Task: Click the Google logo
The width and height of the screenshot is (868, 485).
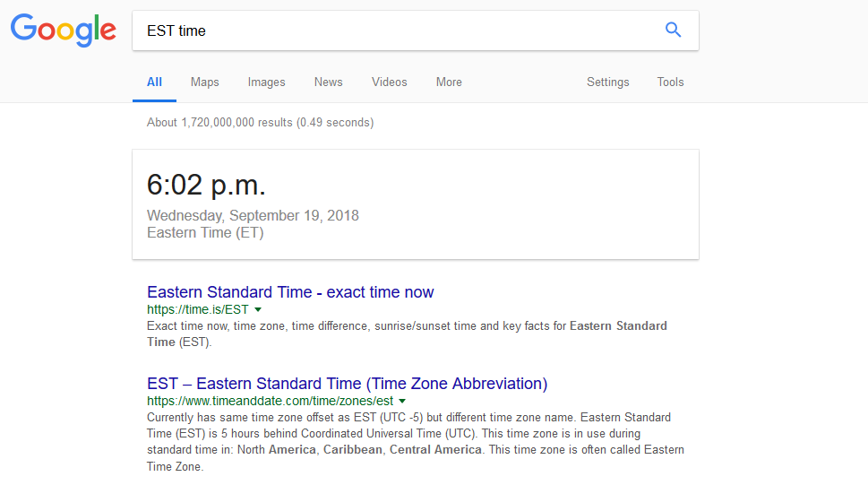Action: [63, 30]
